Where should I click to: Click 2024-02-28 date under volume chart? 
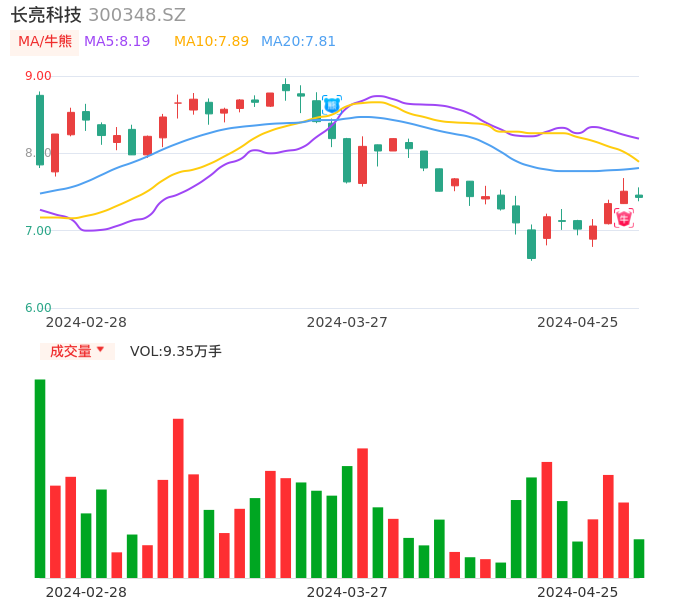pos(86,592)
